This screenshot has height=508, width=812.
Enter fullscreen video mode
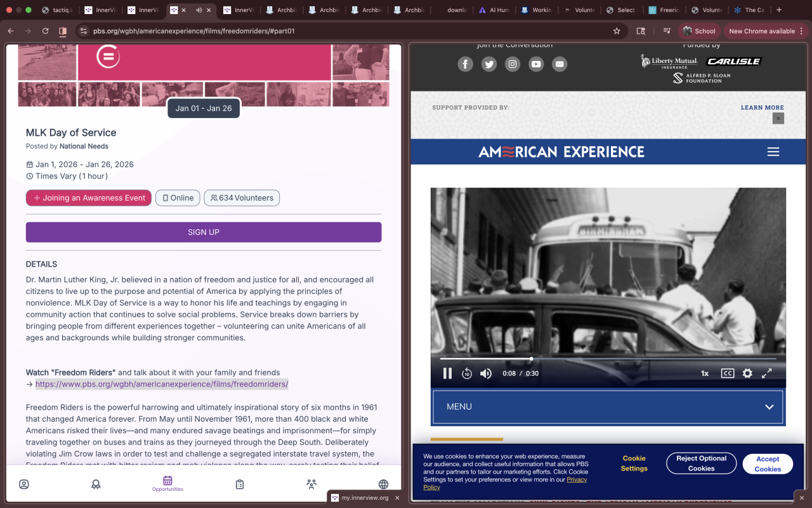pyautogui.click(x=766, y=373)
